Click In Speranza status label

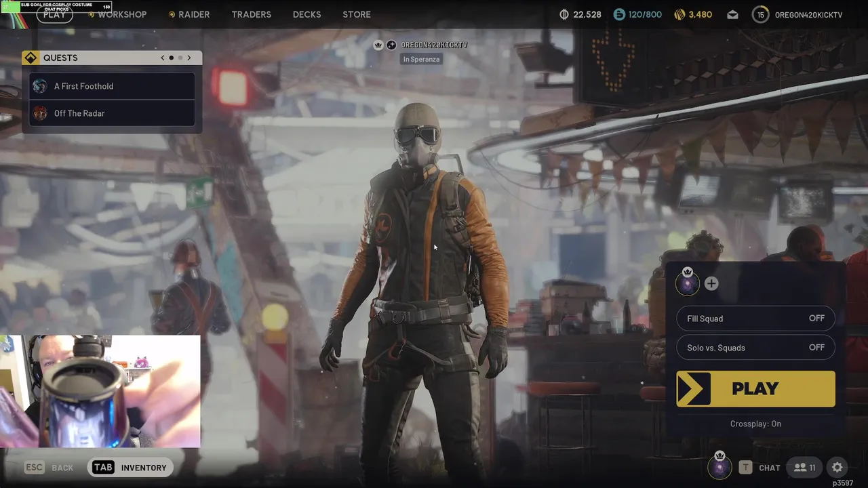[x=421, y=59]
